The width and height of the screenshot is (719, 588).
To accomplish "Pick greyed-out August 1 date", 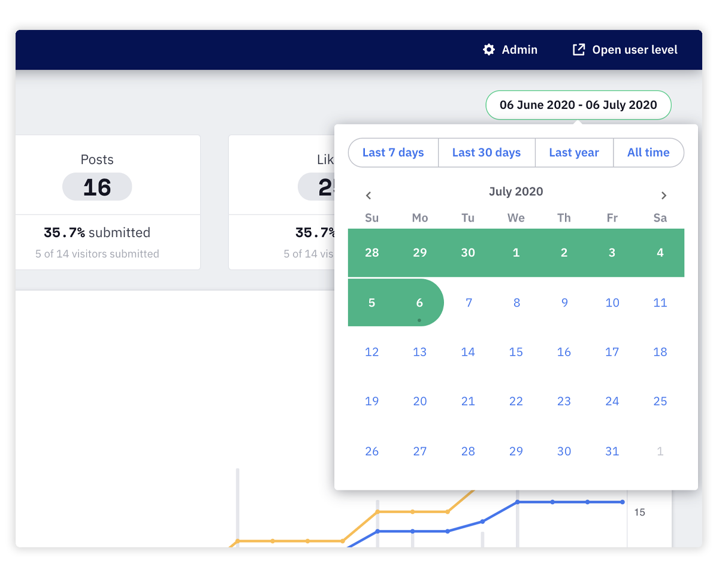I will (x=660, y=451).
